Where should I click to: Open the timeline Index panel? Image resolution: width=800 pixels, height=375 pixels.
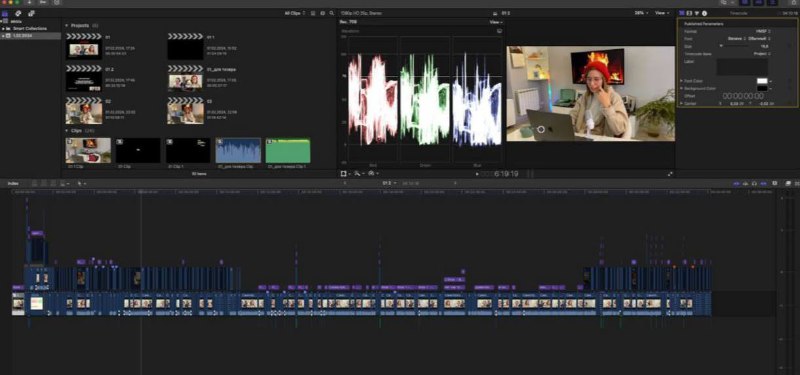13,183
